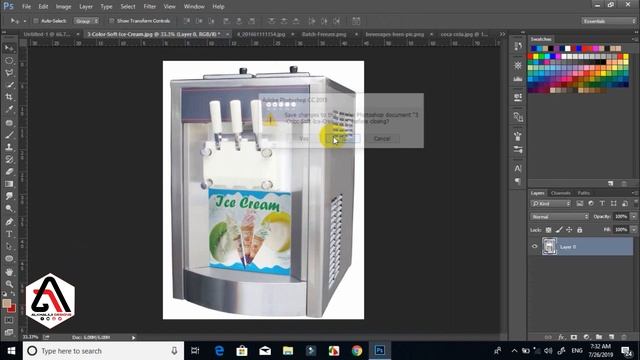640x360 pixels.
Task: Toggle lock all on layer
Action: coord(580,230)
